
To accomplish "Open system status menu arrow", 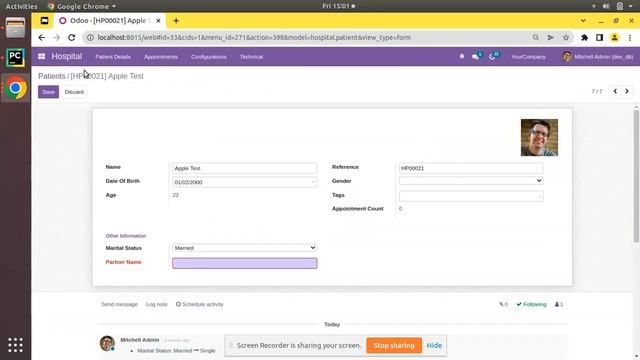I will point(631,6).
